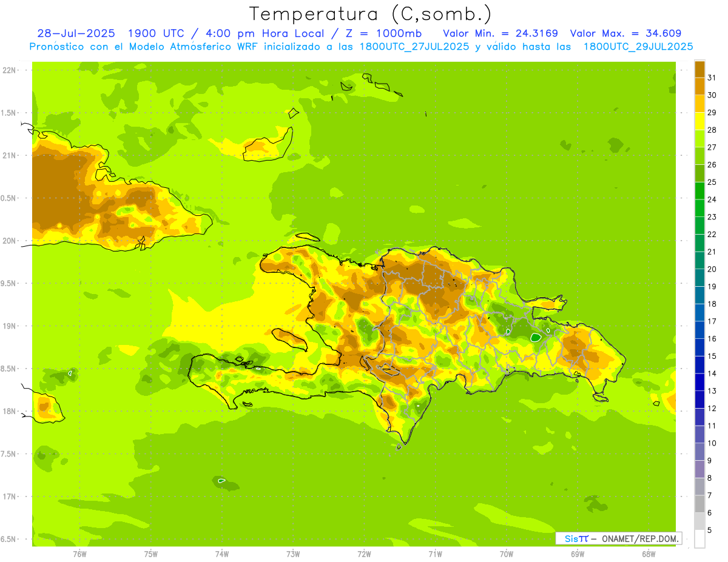This screenshot has height=562, width=728.
Task: Click the longitude axis label "74W"
Action: (222, 554)
